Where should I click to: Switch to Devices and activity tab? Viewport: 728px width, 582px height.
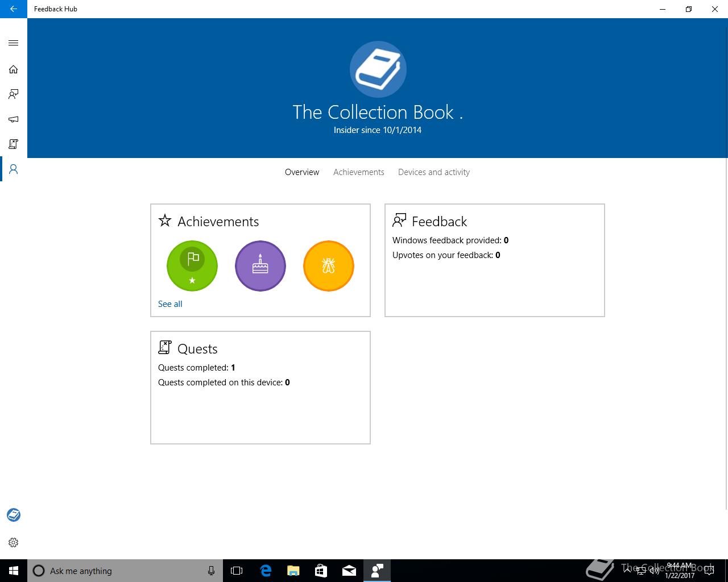[x=434, y=172]
